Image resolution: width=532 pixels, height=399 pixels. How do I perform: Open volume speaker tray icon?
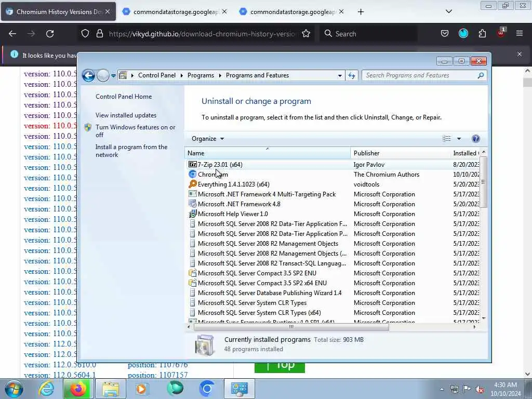tap(480, 389)
